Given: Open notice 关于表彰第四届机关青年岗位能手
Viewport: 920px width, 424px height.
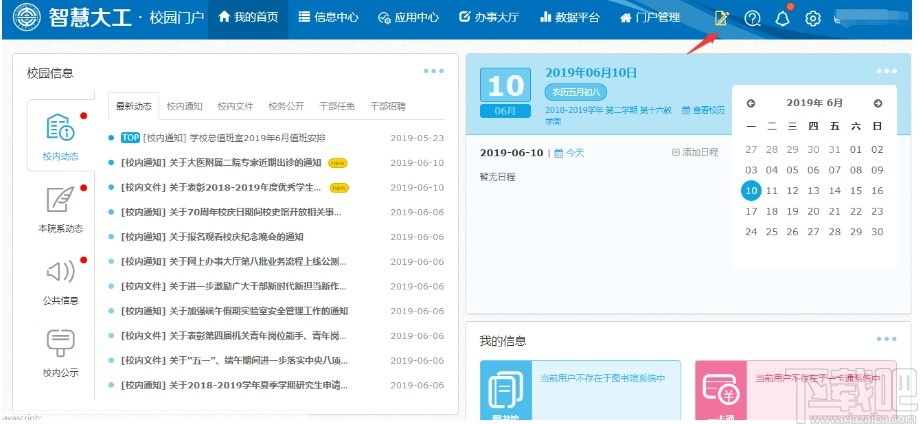Looking at the screenshot, I should pos(234,336).
